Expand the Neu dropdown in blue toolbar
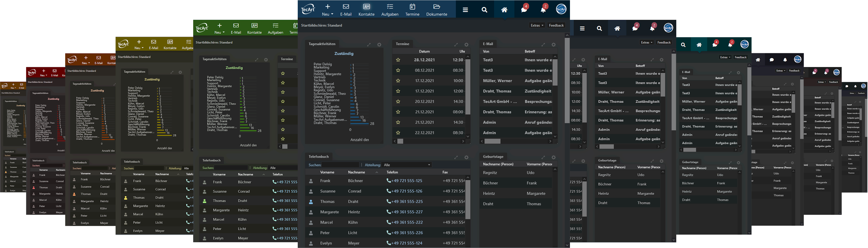 (328, 10)
